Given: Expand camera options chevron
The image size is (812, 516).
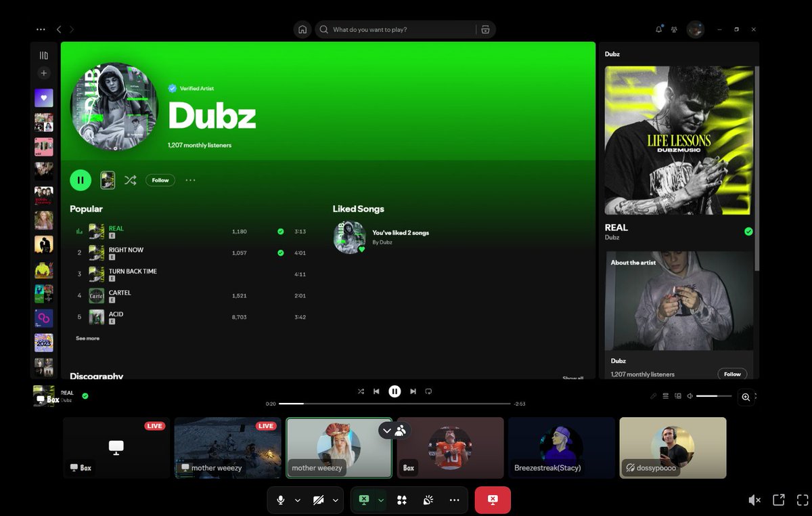Looking at the screenshot, I should (x=335, y=500).
